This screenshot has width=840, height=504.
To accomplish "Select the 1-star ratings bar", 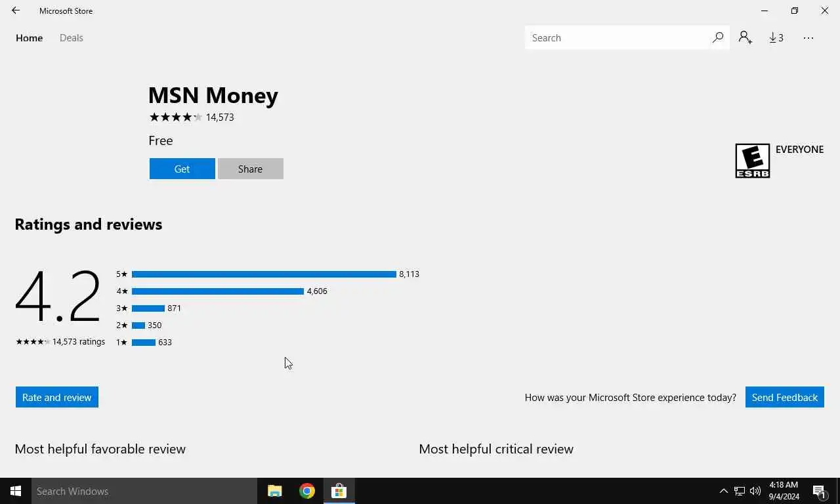I will tap(144, 343).
